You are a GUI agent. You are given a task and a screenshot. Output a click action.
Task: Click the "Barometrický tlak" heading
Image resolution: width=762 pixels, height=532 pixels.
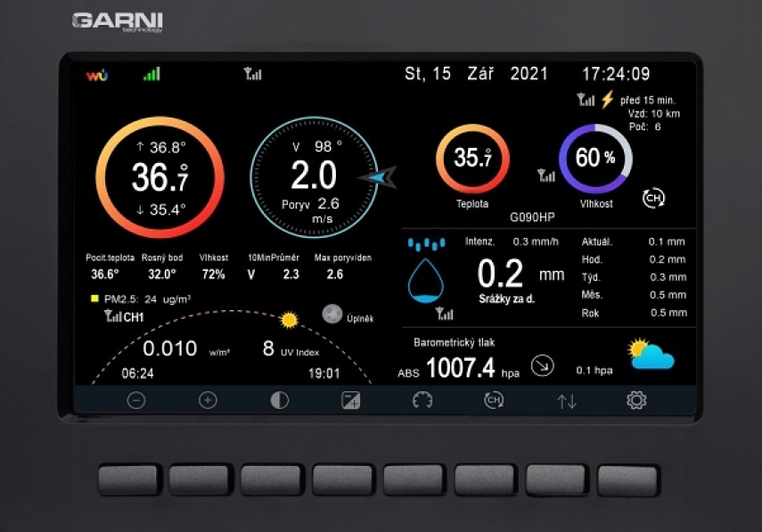pyautogui.click(x=454, y=342)
